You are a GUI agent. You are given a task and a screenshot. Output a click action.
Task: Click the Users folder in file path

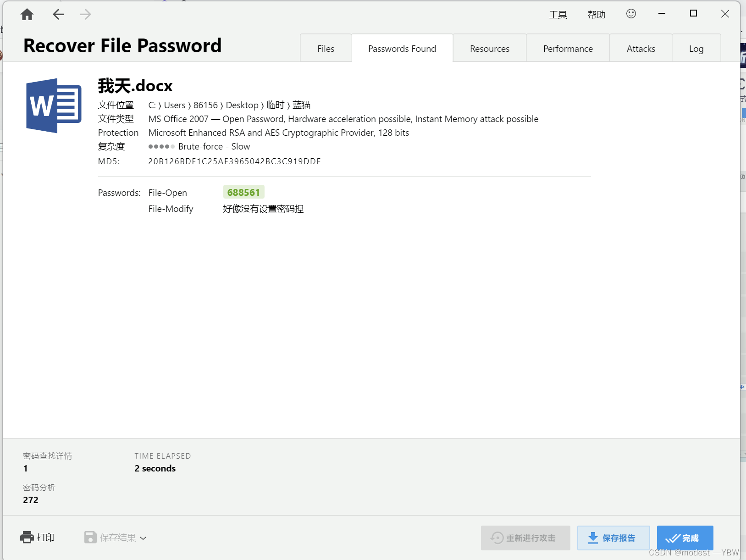pos(175,105)
